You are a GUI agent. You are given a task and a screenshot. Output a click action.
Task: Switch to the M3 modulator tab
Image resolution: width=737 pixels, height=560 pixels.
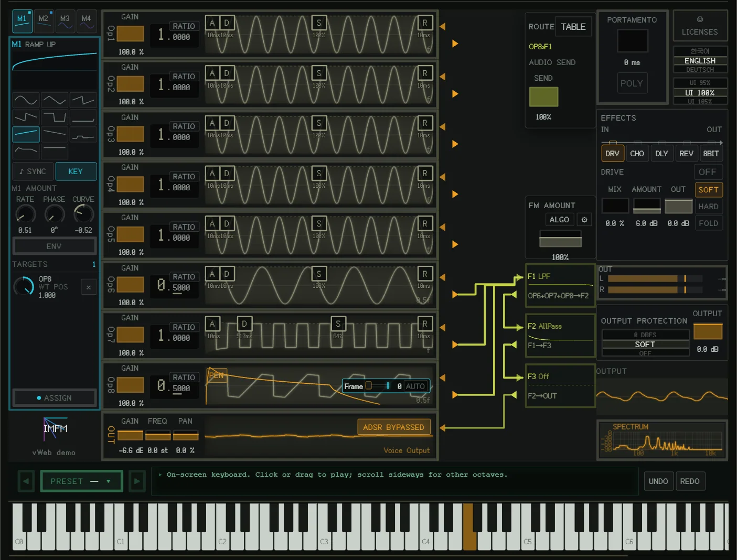(65, 20)
